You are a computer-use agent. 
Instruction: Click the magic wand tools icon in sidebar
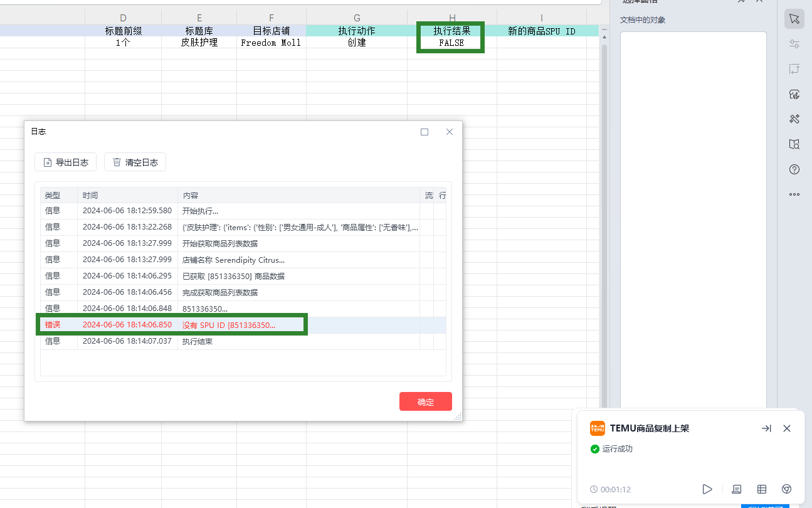pyautogui.click(x=794, y=119)
